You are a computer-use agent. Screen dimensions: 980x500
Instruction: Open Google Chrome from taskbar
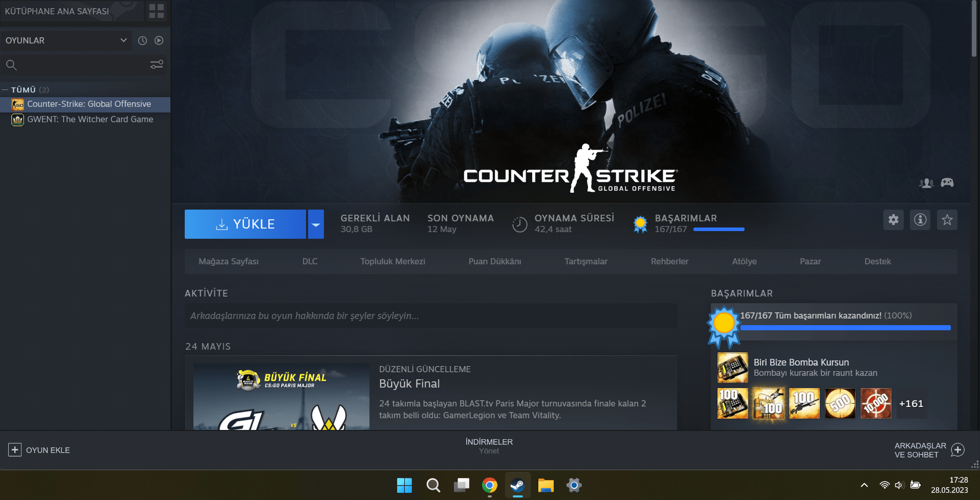(490, 485)
